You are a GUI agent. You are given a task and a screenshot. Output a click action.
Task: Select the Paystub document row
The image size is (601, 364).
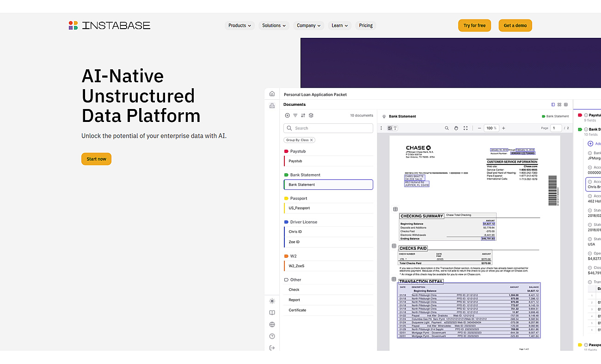tap(328, 161)
